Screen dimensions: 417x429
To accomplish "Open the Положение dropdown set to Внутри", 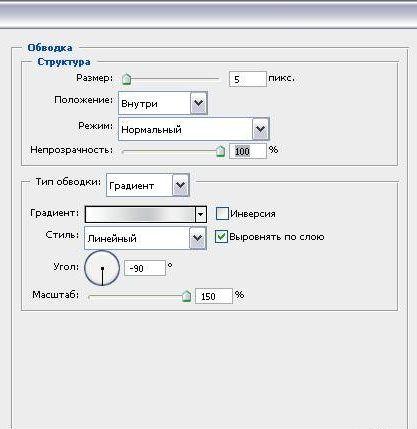I will click(163, 103).
